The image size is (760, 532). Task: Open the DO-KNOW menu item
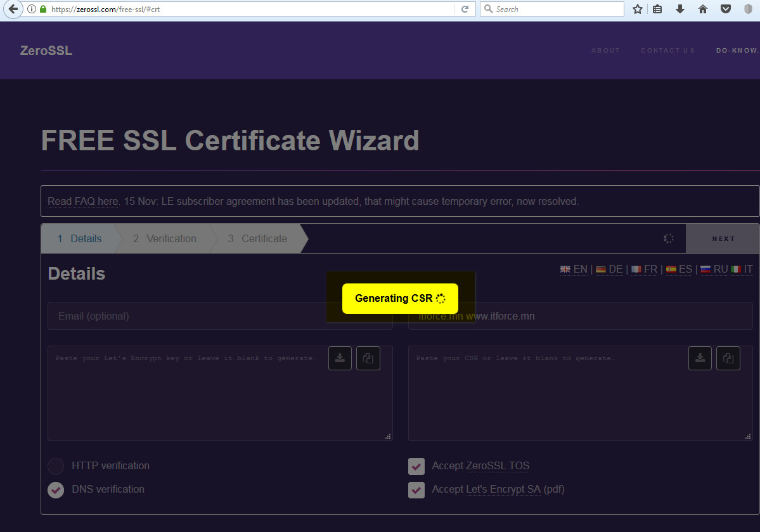pos(737,51)
